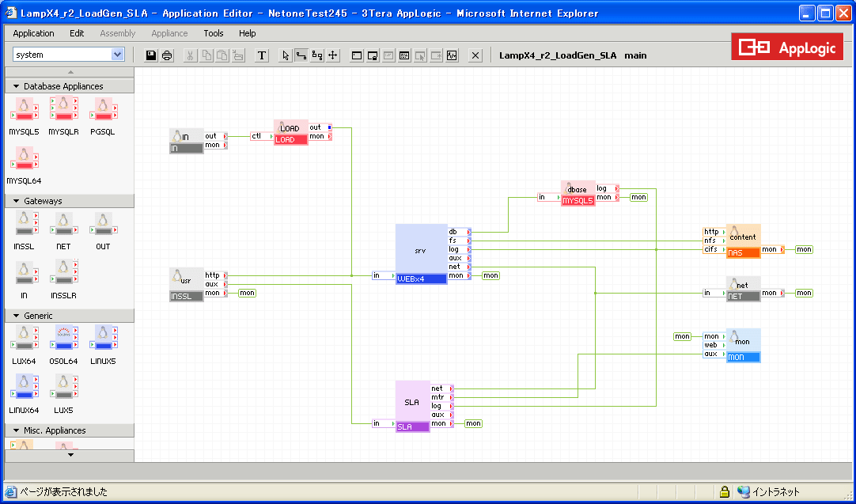Image resolution: width=856 pixels, height=504 pixels.
Task: Open the Help menu
Action: point(248,33)
